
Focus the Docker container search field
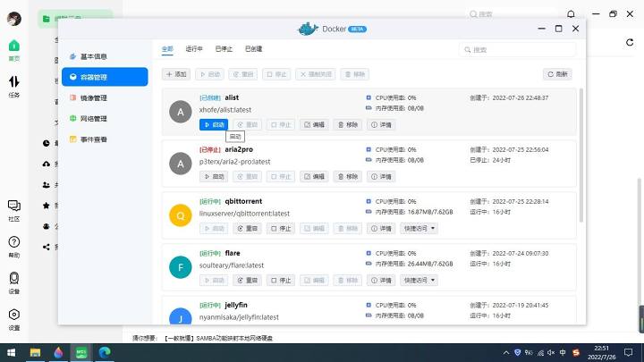click(x=518, y=50)
